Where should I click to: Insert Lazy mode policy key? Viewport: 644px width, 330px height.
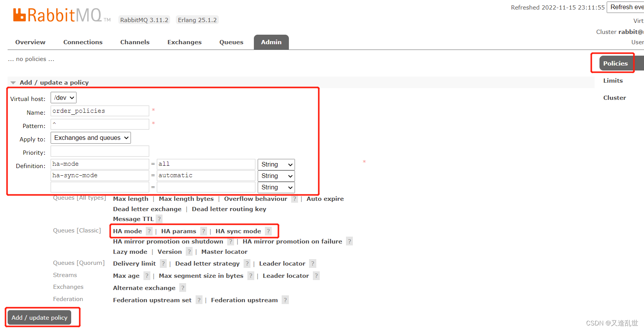(x=130, y=252)
